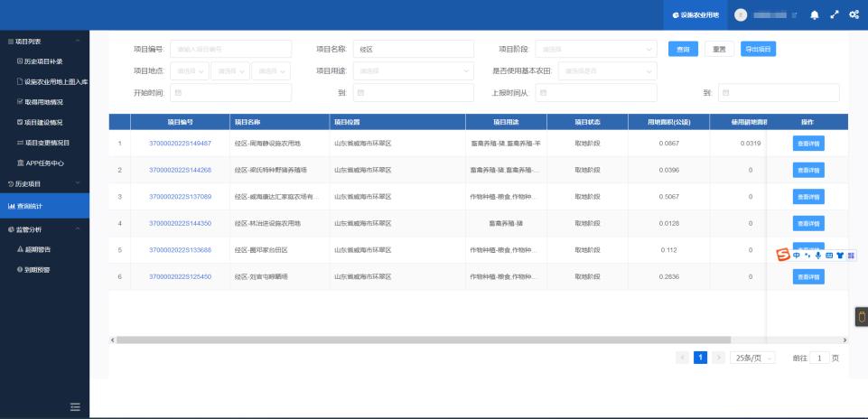Viewport: 868px width, 419px height.
Task: Click the horizontal table scrollbar
Action: point(423,340)
